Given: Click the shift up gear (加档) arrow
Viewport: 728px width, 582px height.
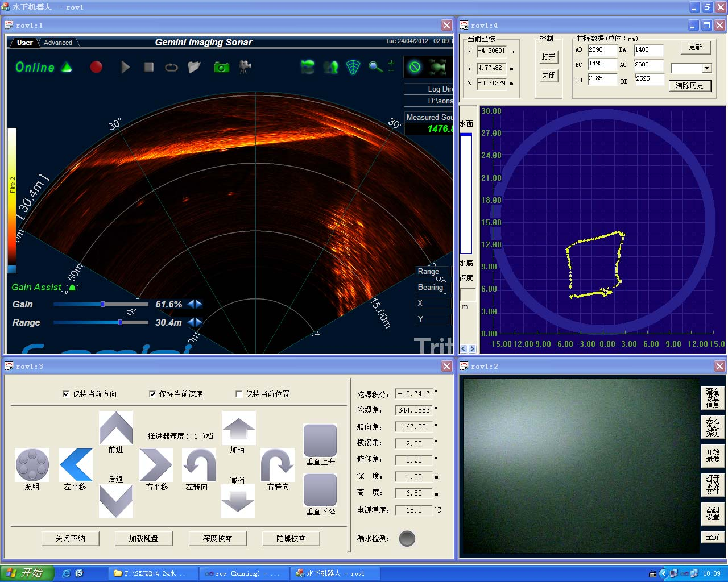Looking at the screenshot, I should coord(238,429).
